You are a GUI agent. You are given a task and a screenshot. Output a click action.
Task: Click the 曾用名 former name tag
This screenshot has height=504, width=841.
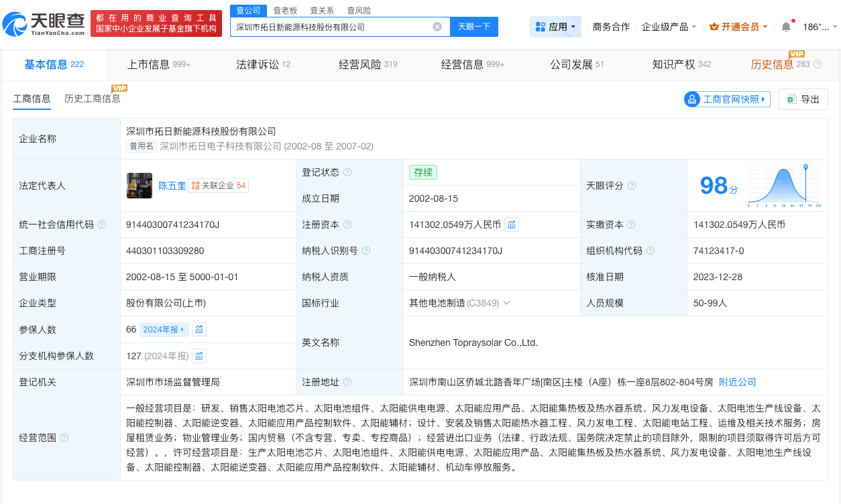coord(142,146)
